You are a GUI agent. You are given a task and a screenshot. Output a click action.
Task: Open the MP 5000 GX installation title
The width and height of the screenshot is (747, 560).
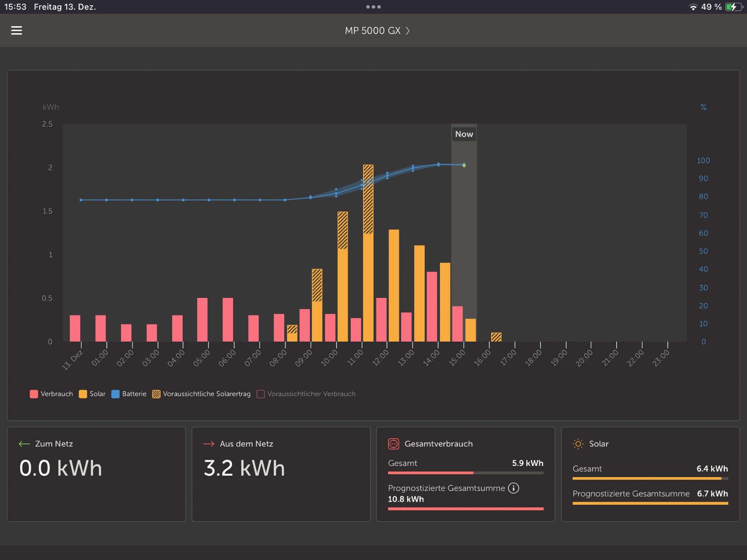373,31
